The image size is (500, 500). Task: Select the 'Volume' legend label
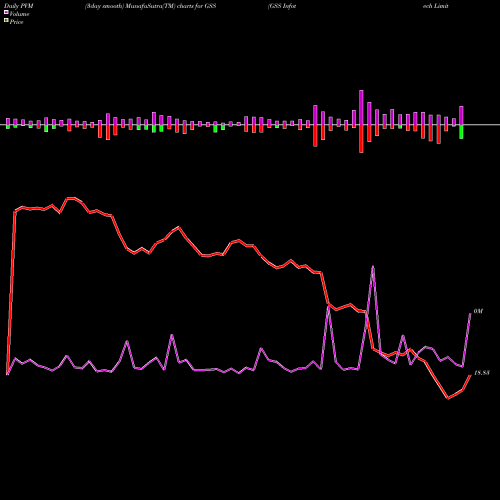[19, 14]
